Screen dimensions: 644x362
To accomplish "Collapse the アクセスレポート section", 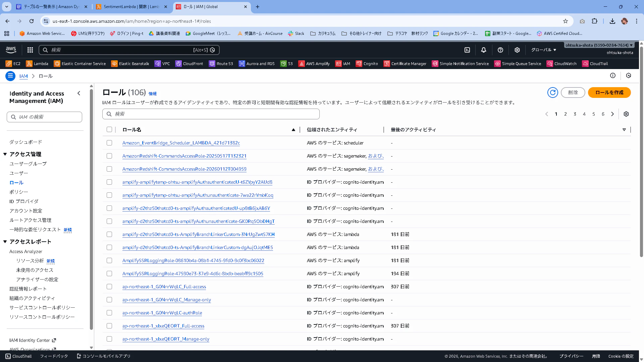I will 5,242.
